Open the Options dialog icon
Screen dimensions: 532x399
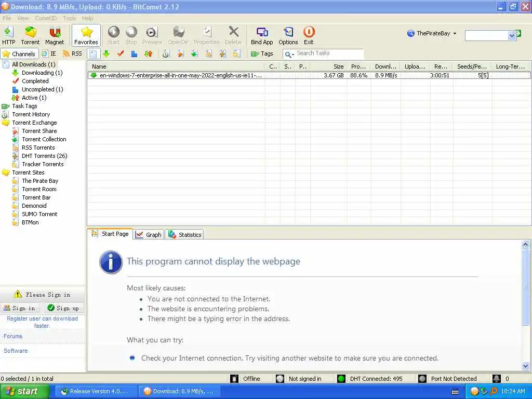288,36
